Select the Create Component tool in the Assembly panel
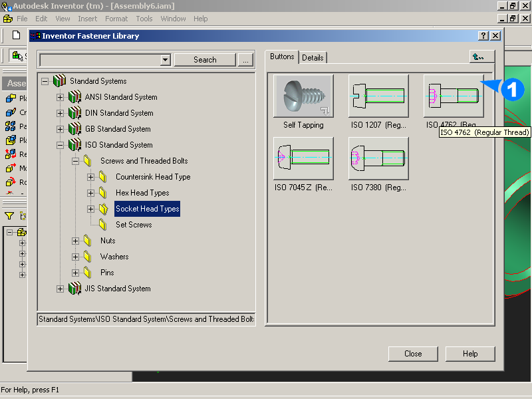 tap(11, 112)
